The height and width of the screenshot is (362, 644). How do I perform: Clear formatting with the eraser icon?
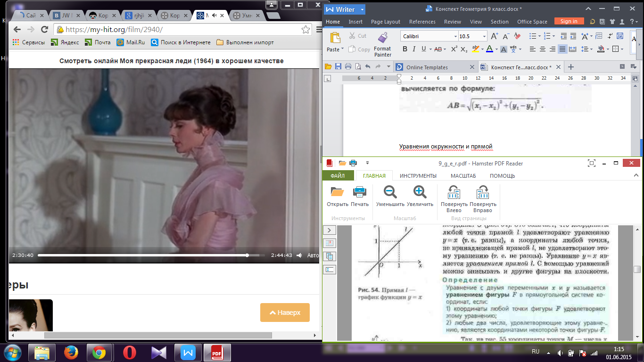[517, 36]
